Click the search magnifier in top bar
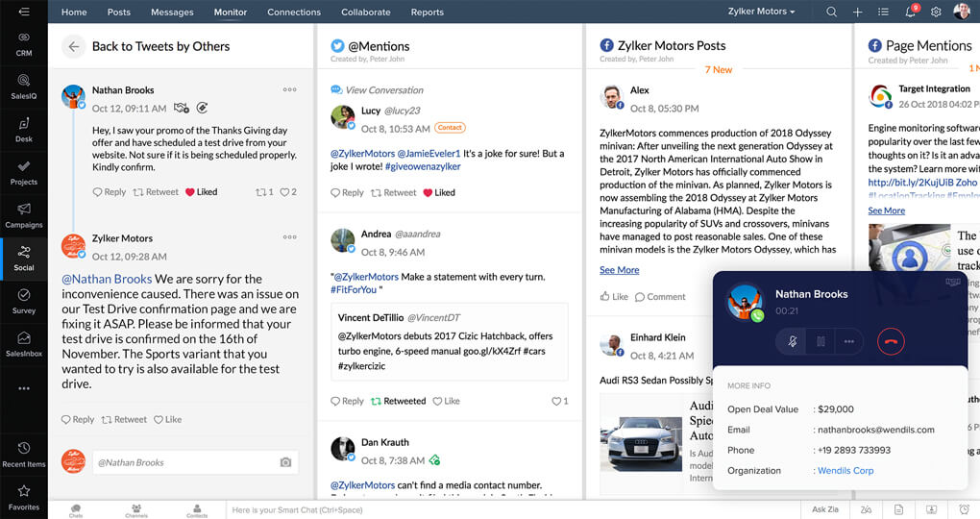 (x=831, y=12)
